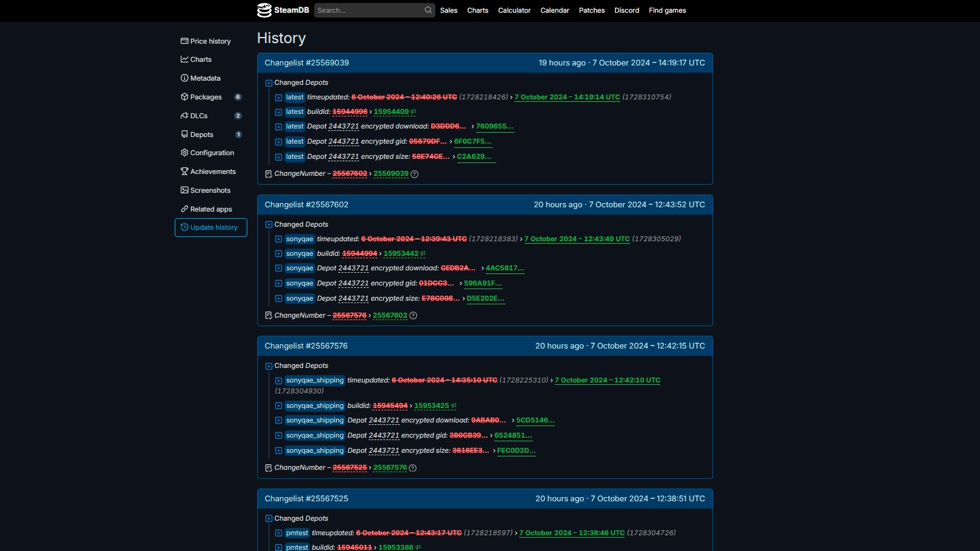Click build icon next to buildid 15954409

point(414,112)
